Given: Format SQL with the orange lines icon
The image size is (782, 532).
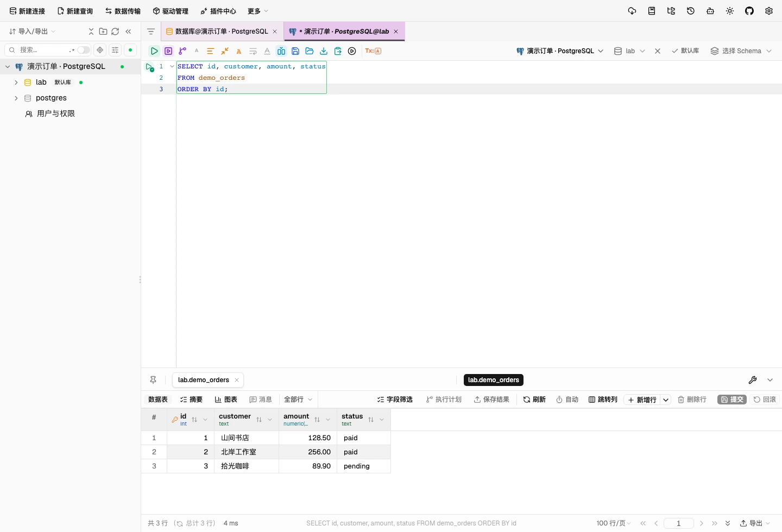Looking at the screenshot, I should coord(210,51).
